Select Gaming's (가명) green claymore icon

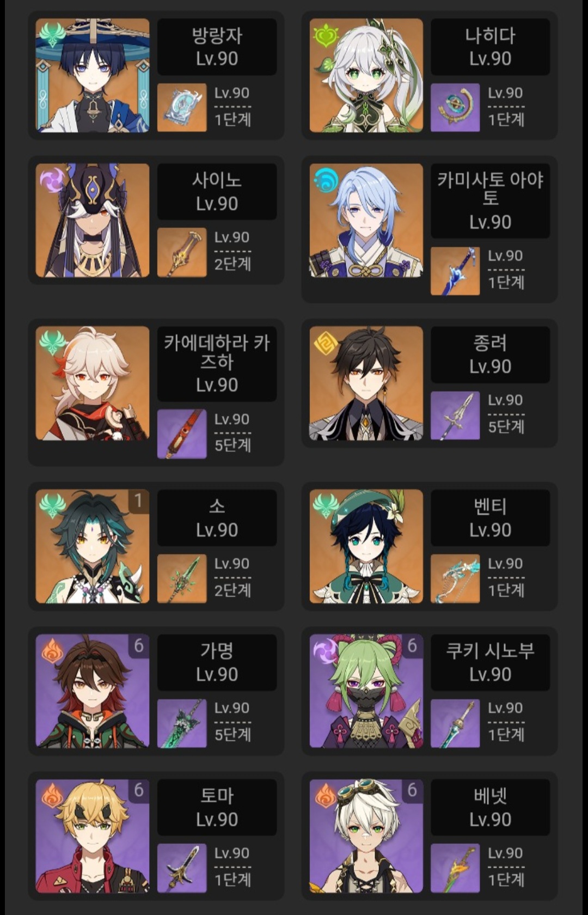182,723
